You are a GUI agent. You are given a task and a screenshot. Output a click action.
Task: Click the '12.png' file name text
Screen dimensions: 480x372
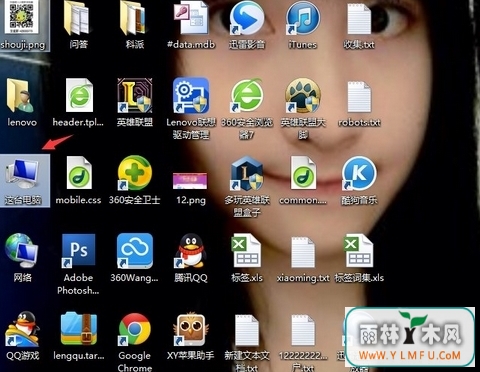191,200
